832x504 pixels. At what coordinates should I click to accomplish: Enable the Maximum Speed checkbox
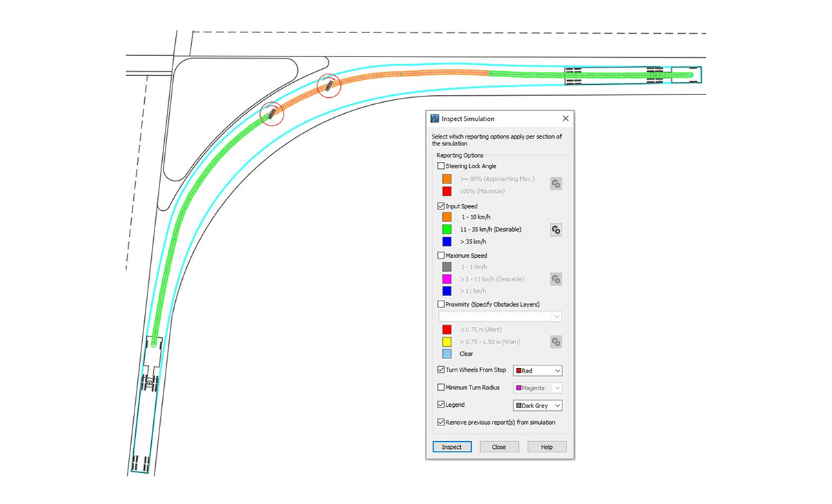(442, 256)
